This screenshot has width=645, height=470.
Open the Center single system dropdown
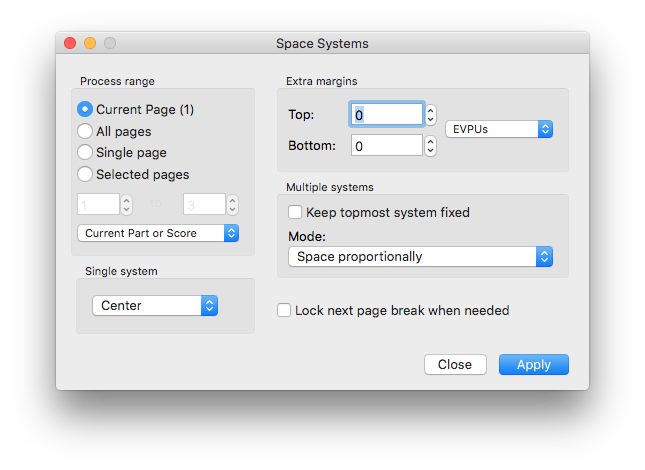[x=155, y=306]
